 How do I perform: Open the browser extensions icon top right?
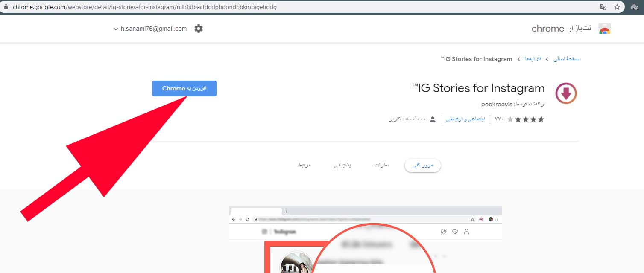pyautogui.click(x=635, y=7)
